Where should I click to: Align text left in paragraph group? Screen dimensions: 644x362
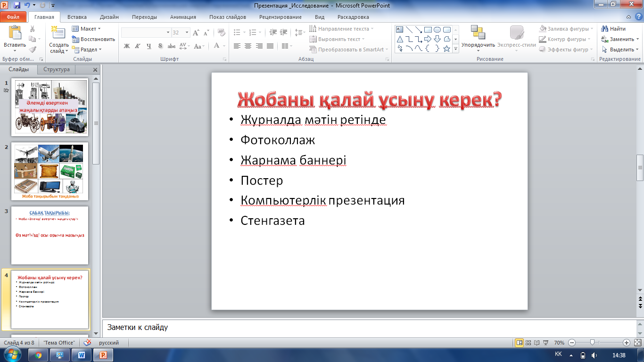click(237, 46)
